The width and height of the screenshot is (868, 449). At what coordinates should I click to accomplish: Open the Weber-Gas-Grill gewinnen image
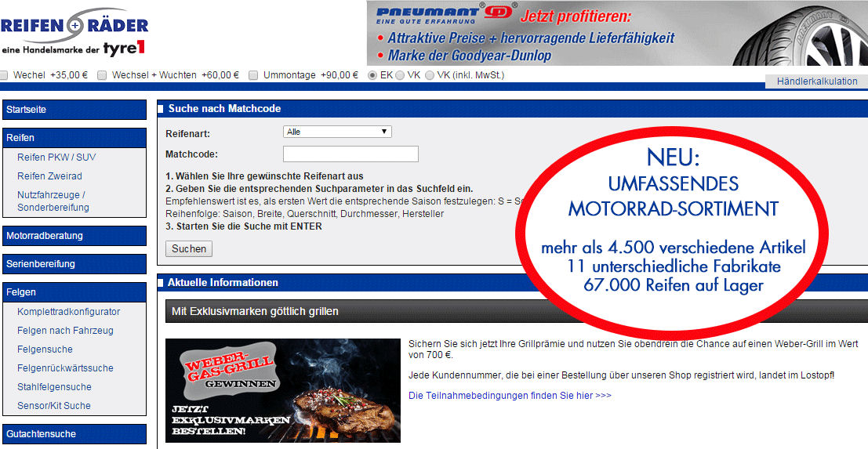(x=283, y=390)
